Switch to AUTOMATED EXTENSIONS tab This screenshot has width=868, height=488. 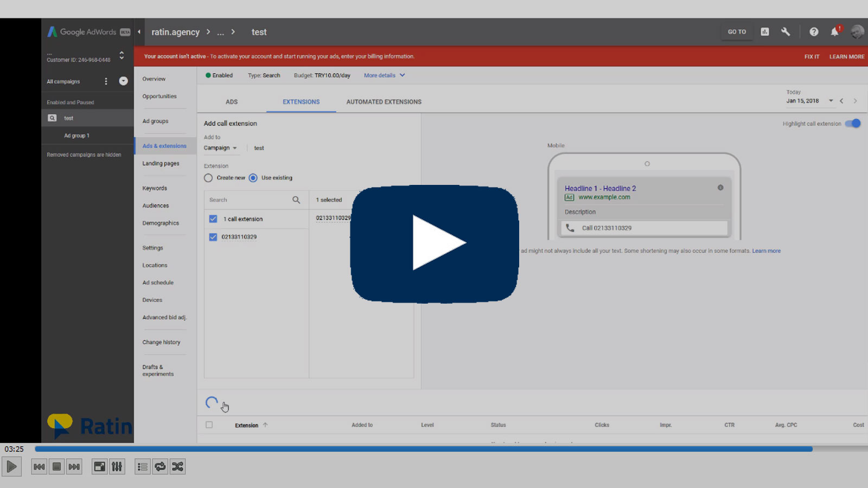point(384,102)
